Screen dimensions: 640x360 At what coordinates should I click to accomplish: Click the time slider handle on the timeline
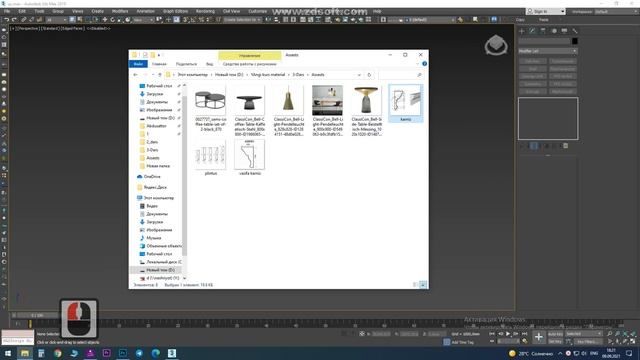[x=37, y=315]
